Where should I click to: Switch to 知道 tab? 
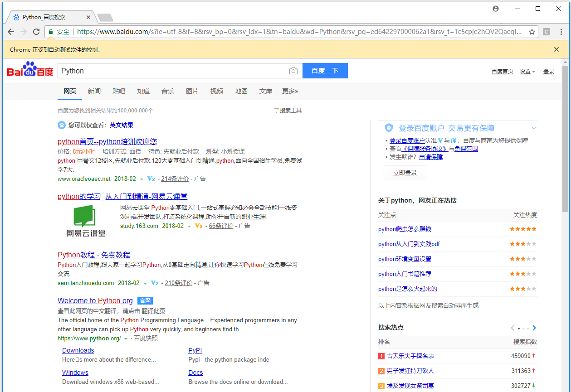coord(143,91)
